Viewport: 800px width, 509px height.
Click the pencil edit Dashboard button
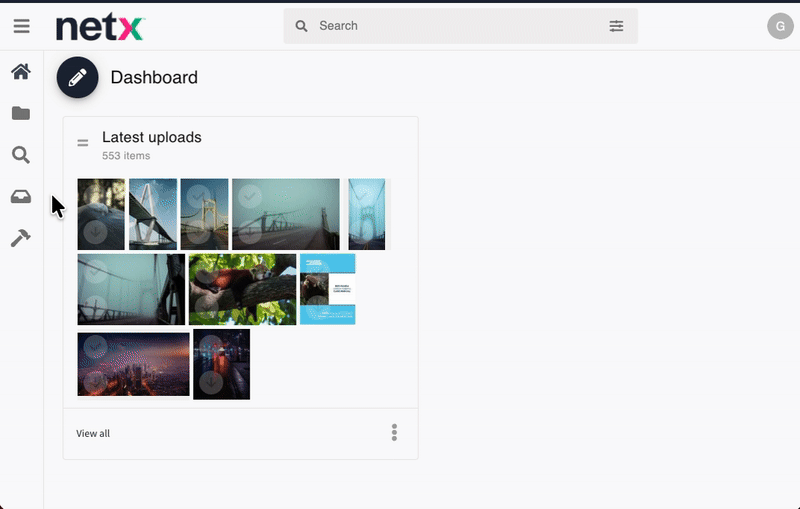(x=77, y=78)
